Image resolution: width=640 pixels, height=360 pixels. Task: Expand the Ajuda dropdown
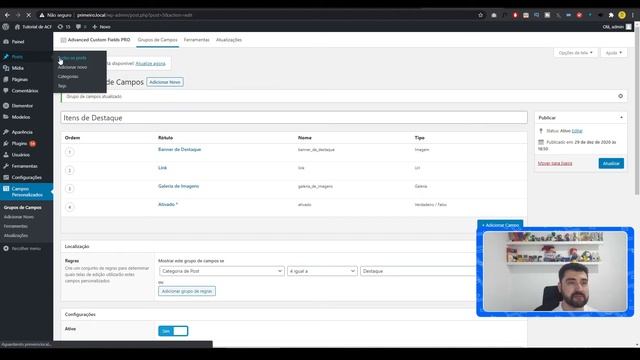pos(614,53)
